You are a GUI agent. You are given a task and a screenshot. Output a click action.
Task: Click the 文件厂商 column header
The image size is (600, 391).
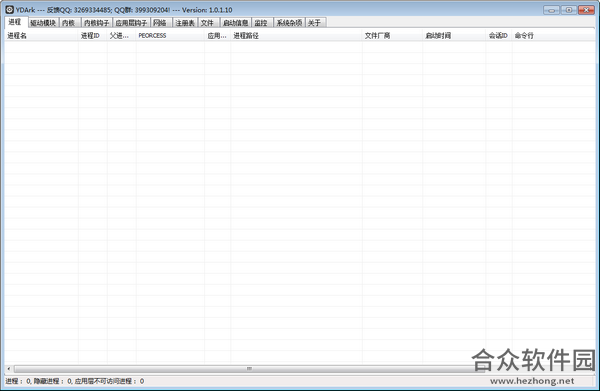pyautogui.click(x=392, y=36)
